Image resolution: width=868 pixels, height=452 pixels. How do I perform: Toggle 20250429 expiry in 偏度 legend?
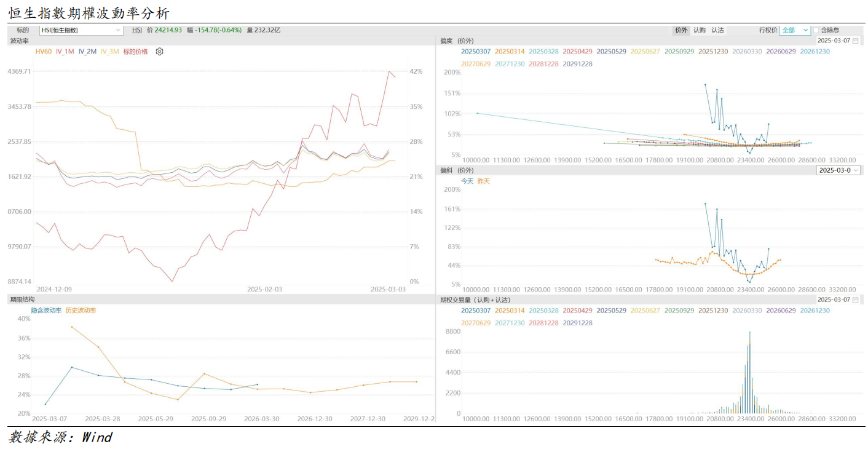pyautogui.click(x=578, y=52)
